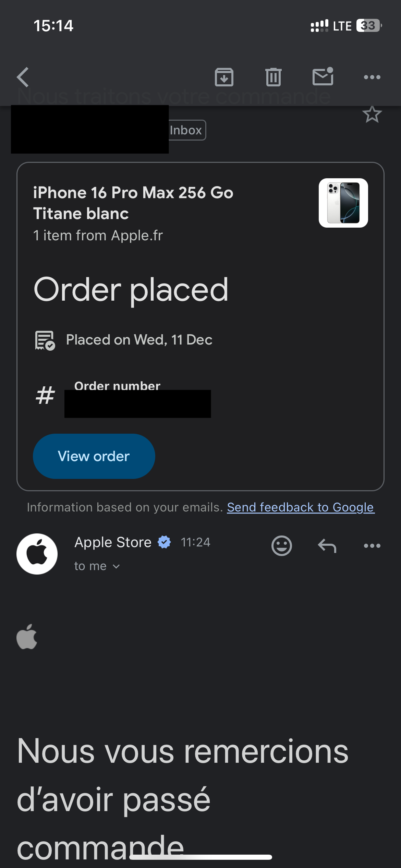Open the iPhone 16 Pro Max product thumbnail

coord(343,203)
